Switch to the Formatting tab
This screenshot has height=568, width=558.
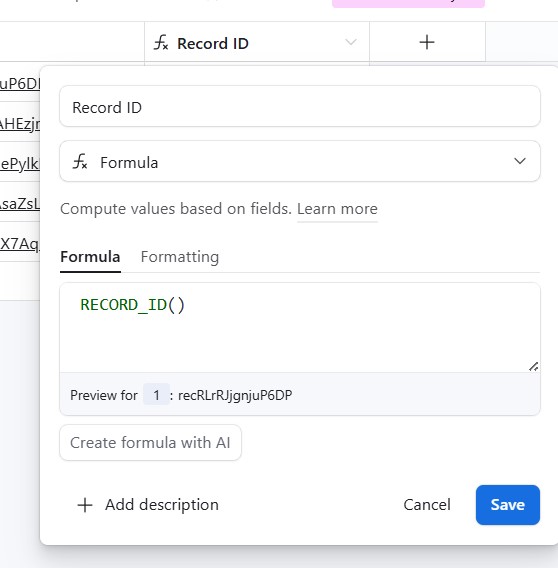coord(180,257)
